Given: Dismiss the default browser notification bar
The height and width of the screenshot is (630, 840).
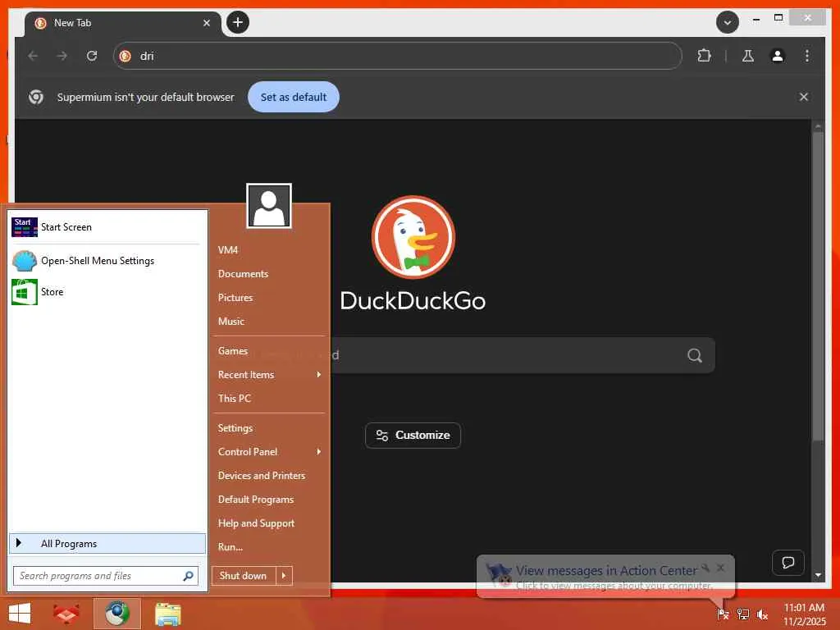Looking at the screenshot, I should 804,97.
